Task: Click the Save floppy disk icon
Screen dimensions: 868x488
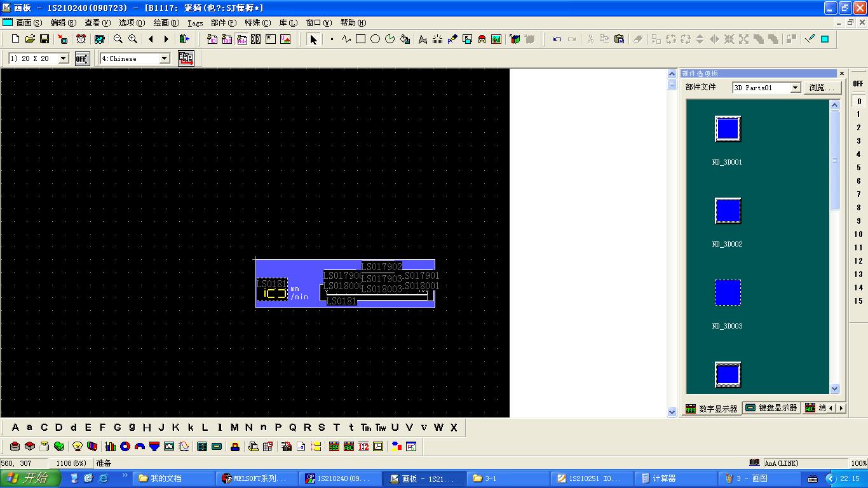Action: (x=44, y=39)
